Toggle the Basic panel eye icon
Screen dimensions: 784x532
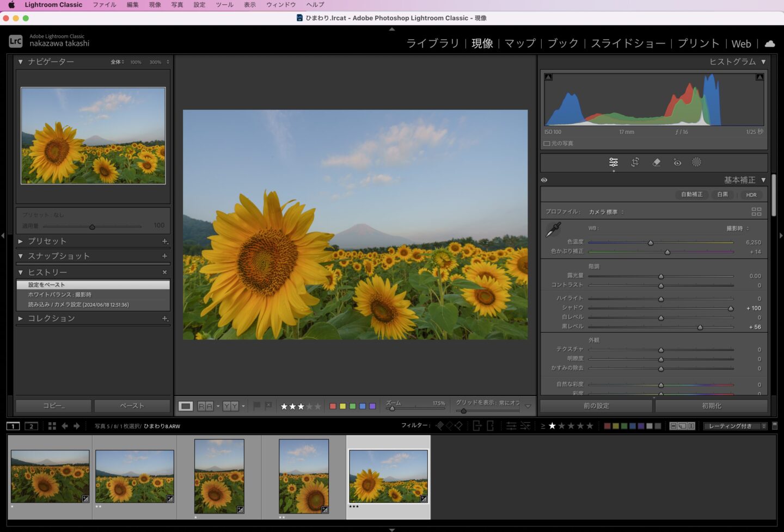click(544, 180)
